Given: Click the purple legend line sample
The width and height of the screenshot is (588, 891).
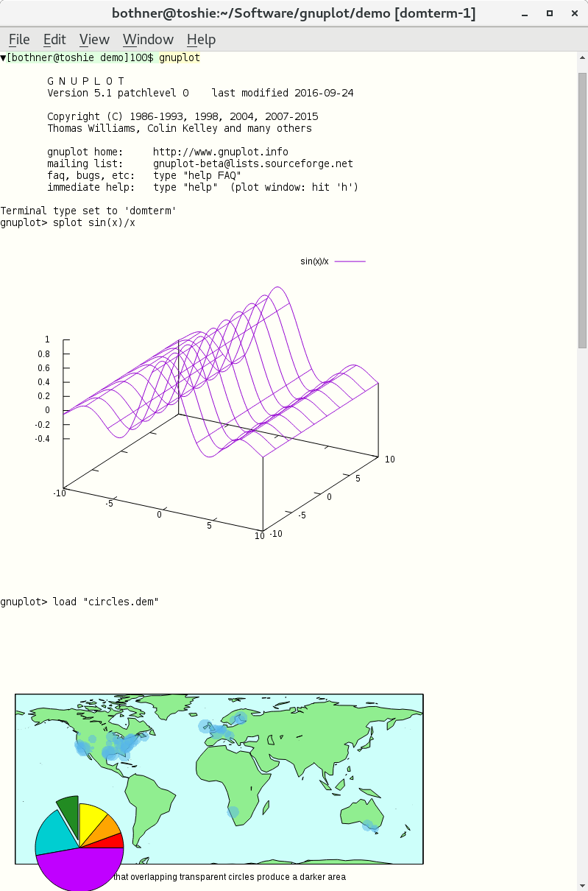Looking at the screenshot, I should click(350, 261).
